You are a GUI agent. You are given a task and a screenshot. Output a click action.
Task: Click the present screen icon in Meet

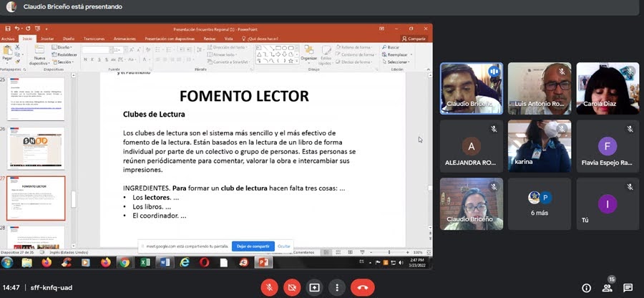(314, 287)
